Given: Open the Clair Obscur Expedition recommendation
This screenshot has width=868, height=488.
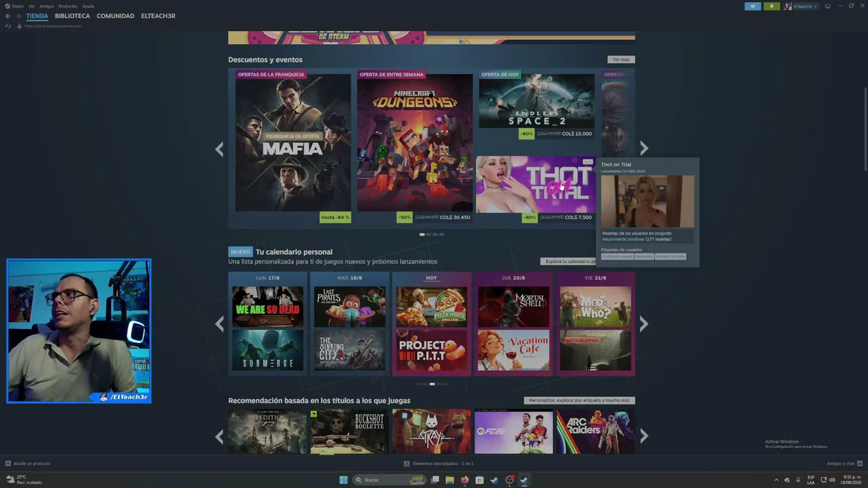Looking at the screenshot, I should point(267,431).
